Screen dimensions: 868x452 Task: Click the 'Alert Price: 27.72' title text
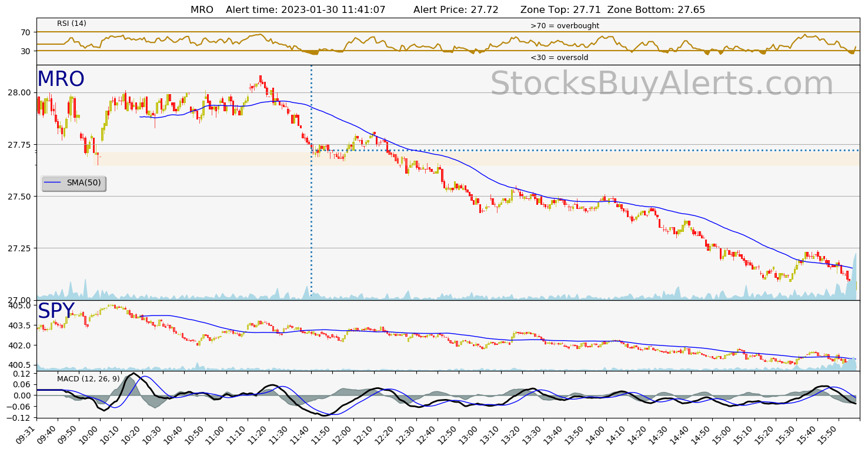[x=456, y=9]
